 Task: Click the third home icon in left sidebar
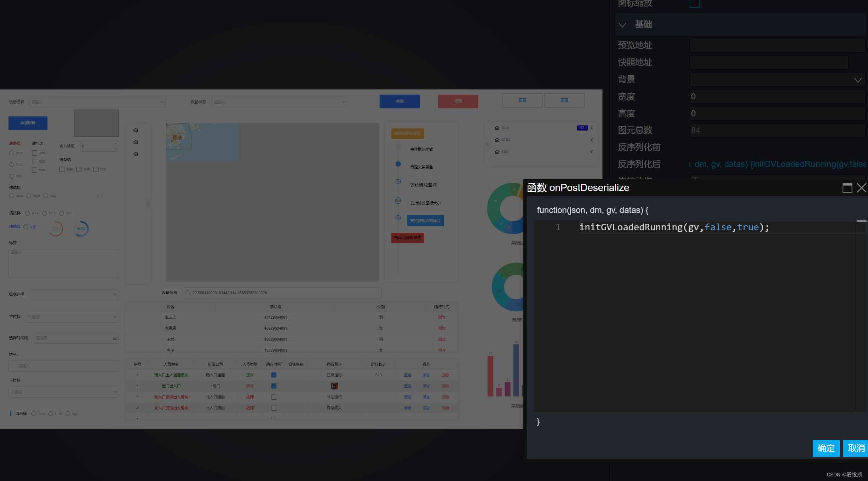click(x=136, y=154)
